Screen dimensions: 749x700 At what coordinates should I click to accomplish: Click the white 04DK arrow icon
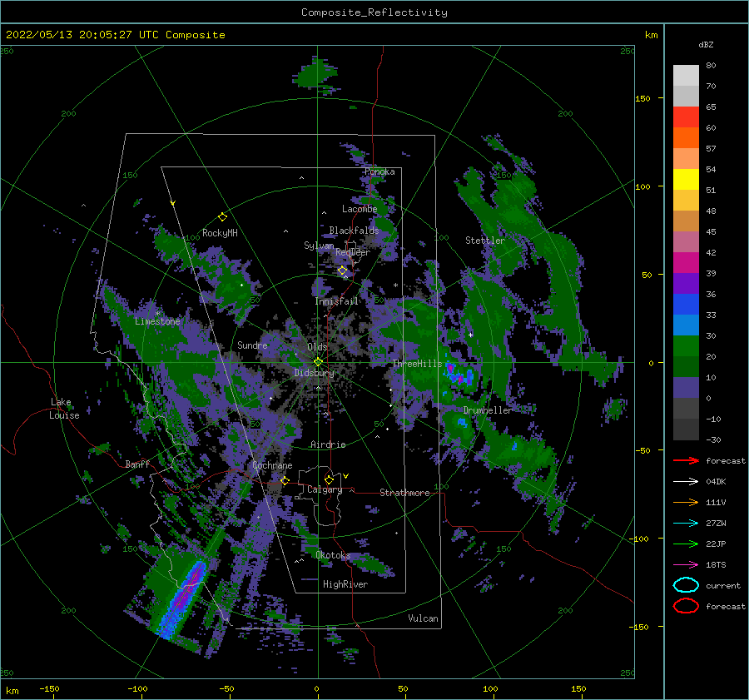point(686,481)
